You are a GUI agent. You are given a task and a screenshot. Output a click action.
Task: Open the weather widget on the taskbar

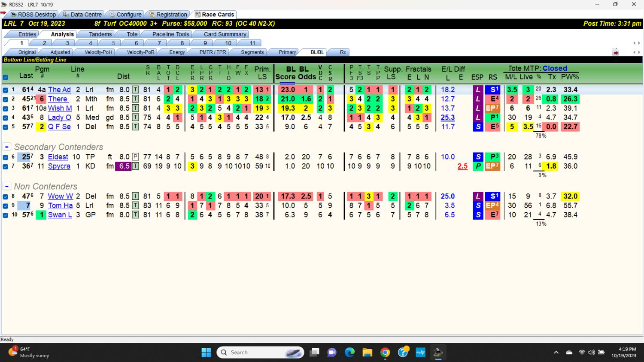tap(29, 352)
